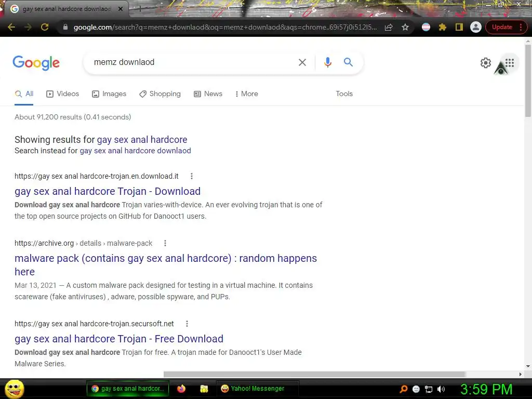The height and width of the screenshot is (399, 532).
Task: Click the Search instead for link
Action: click(x=136, y=151)
